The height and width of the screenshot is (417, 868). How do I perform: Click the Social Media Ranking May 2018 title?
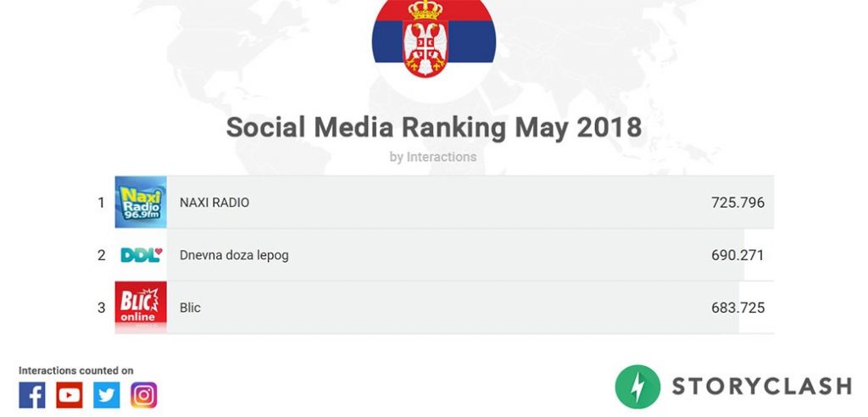click(434, 127)
